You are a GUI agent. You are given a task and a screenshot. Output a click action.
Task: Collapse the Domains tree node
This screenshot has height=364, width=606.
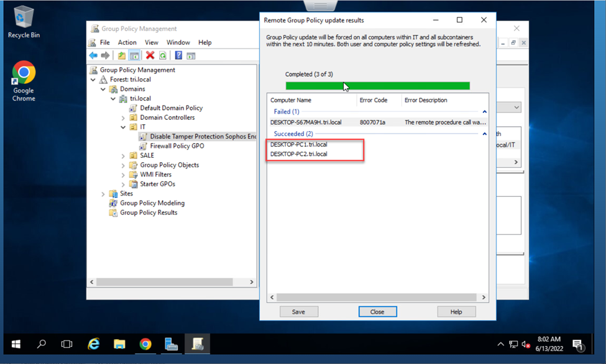pyautogui.click(x=103, y=89)
